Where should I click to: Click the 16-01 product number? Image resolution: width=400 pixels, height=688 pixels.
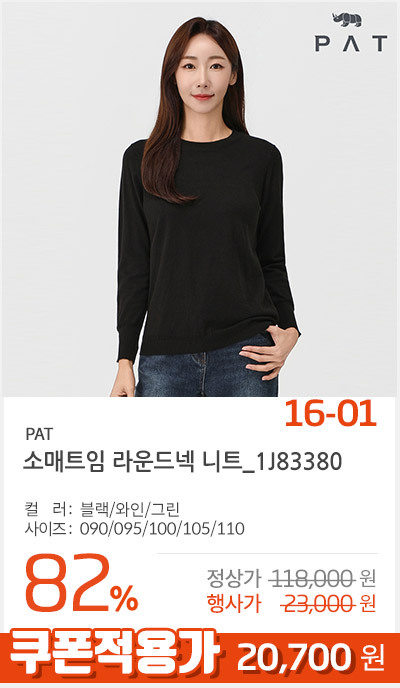tap(330, 414)
